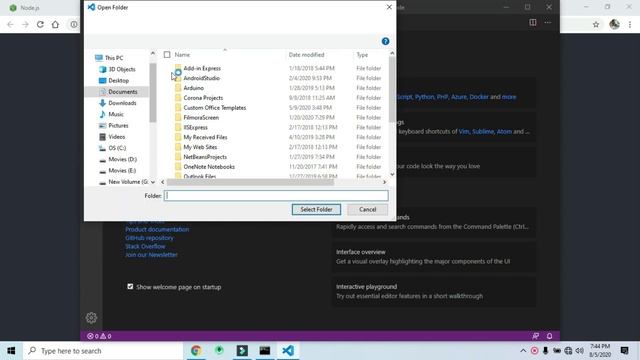This screenshot has height=360, width=640.
Task: Open Stack Overflow link
Action: (x=145, y=246)
